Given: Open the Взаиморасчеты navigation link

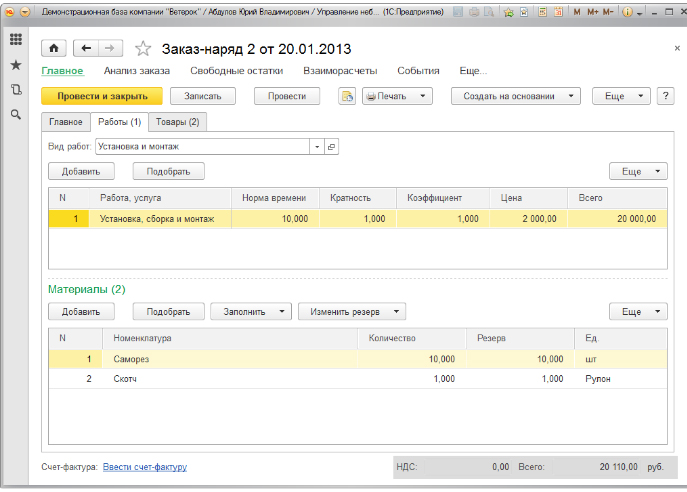Looking at the screenshot, I should tap(340, 71).
